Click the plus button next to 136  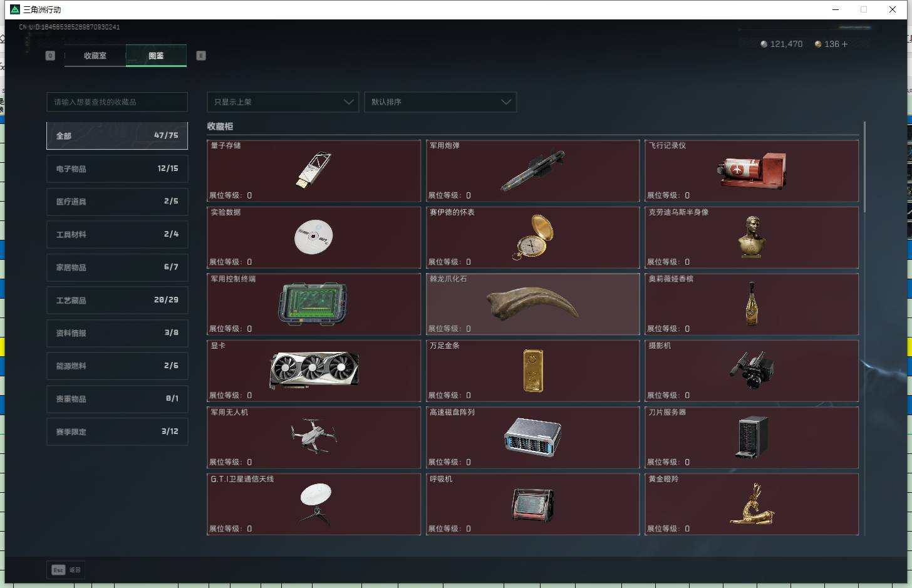click(845, 44)
